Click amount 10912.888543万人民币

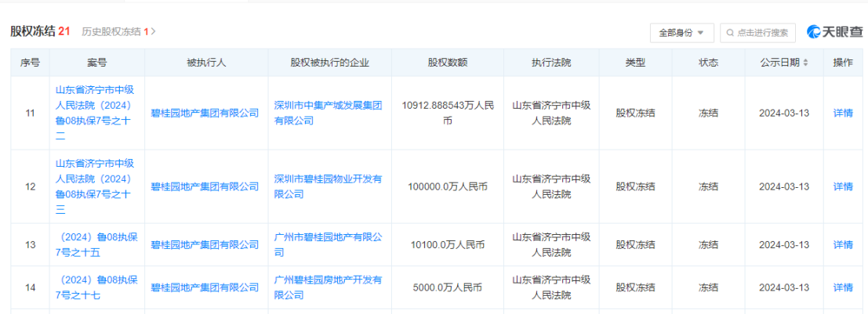click(448, 113)
